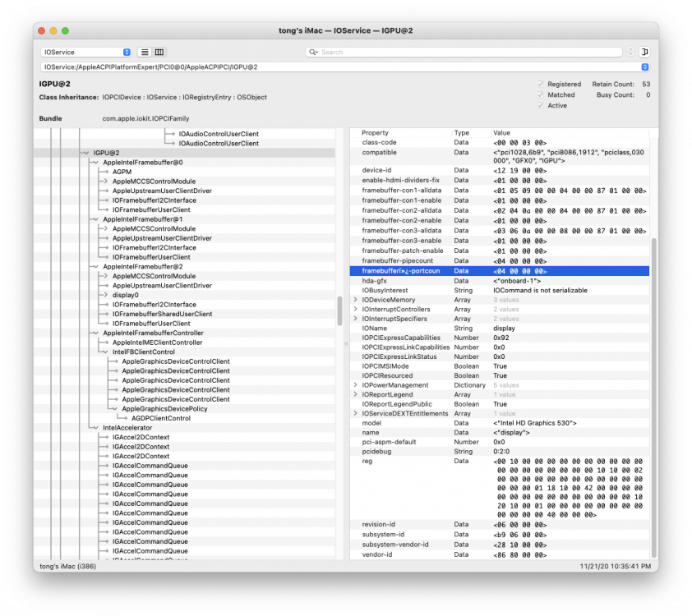Click the search stepper arrows
This screenshot has width=692, height=616.
pyautogui.click(x=630, y=52)
